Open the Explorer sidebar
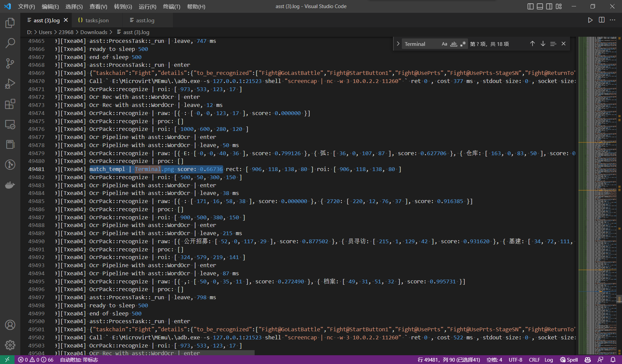Image resolution: width=622 pixels, height=364 pixels. [x=10, y=23]
